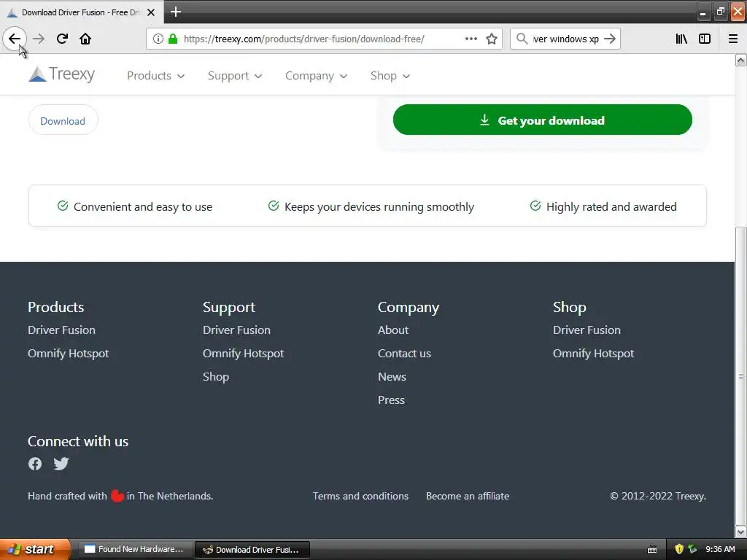The image size is (747, 560).
Task: Click the search magnifier icon
Action: [522, 39]
